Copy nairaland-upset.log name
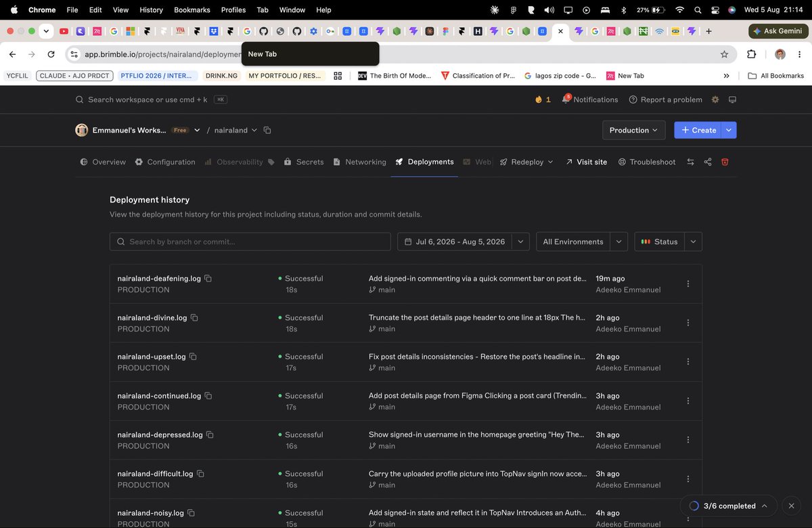 pos(193,356)
